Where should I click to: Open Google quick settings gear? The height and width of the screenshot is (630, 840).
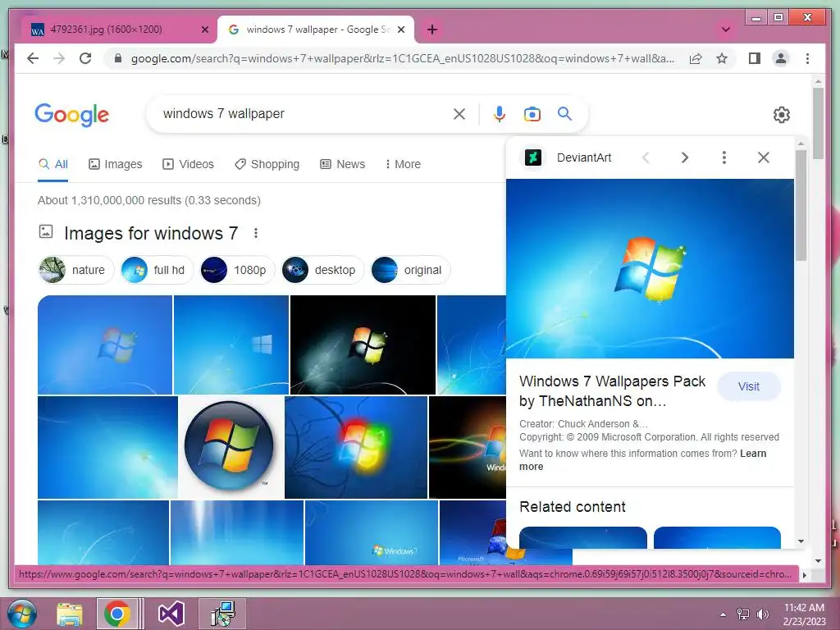click(x=782, y=115)
